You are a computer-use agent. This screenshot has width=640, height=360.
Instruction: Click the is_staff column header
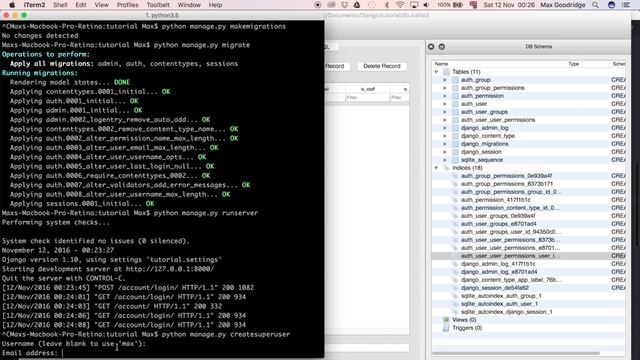click(x=367, y=89)
